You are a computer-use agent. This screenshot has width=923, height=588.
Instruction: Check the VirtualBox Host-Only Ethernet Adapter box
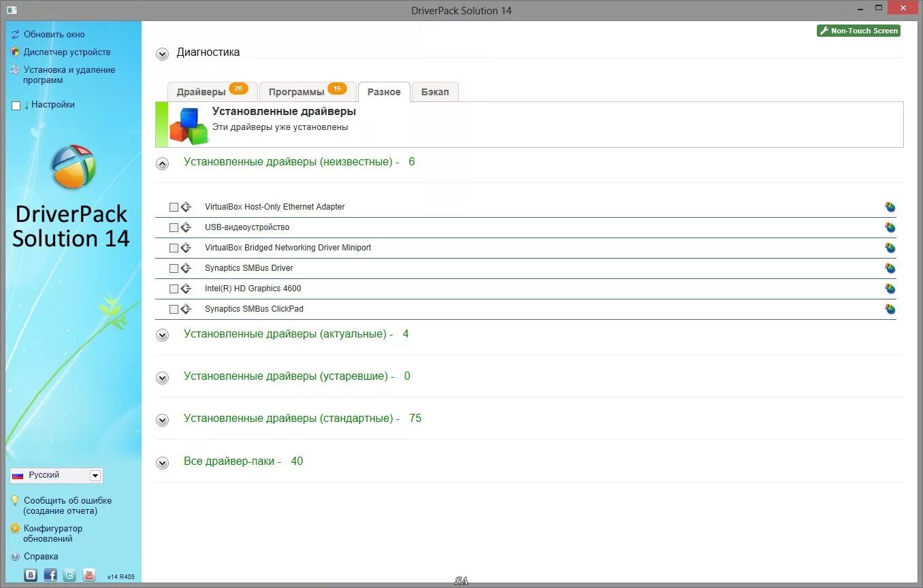pos(174,207)
